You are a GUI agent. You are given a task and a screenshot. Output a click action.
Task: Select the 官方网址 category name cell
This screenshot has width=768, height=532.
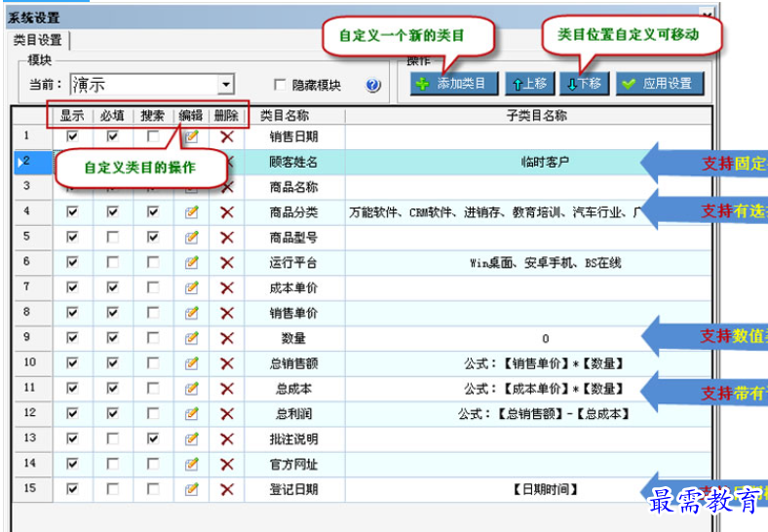[295, 464]
